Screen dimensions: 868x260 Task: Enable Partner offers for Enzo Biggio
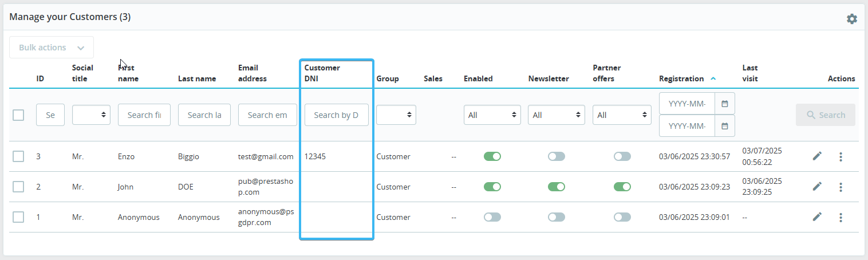pyautogui.click(x=622, y=156)
